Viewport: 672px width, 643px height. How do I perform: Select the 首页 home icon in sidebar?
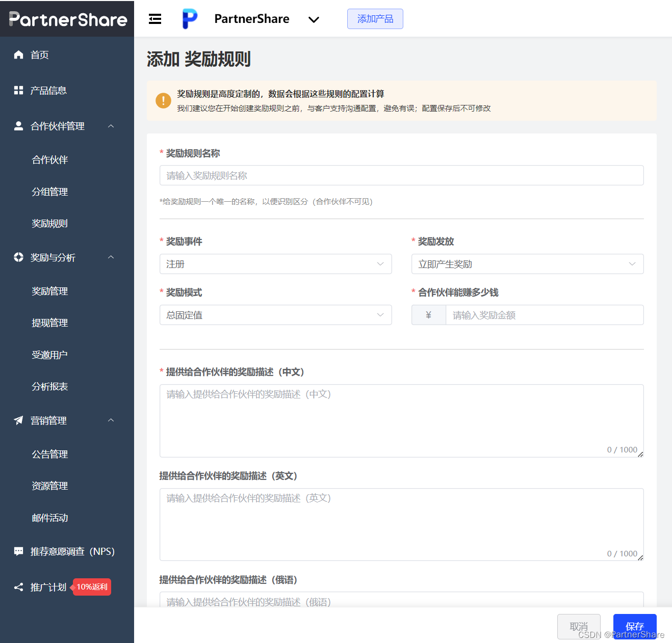pyautogui.click(x=18, y=55)
